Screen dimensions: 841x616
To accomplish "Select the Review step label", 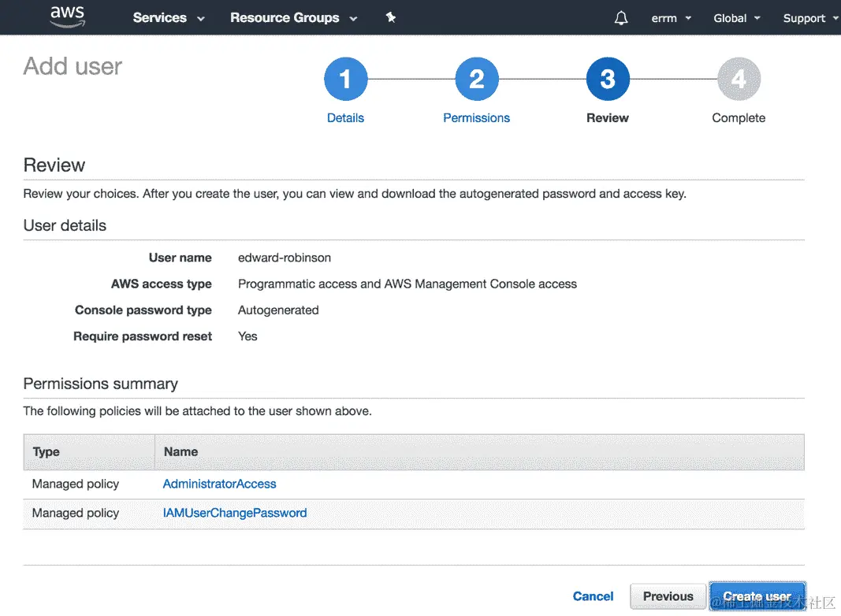I will [607, 118].
